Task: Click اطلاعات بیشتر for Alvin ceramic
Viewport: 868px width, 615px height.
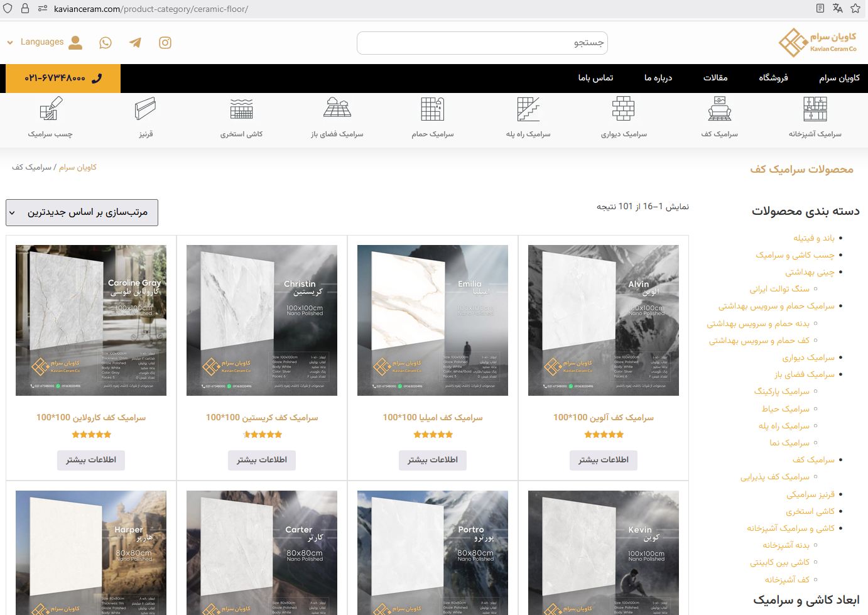Action: [x=603, y=460]
